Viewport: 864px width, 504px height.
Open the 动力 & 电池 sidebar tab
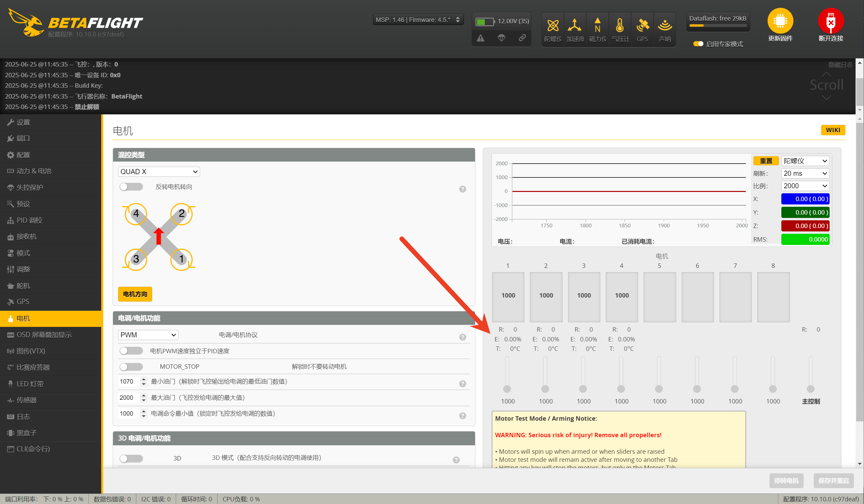pos(51,171)
